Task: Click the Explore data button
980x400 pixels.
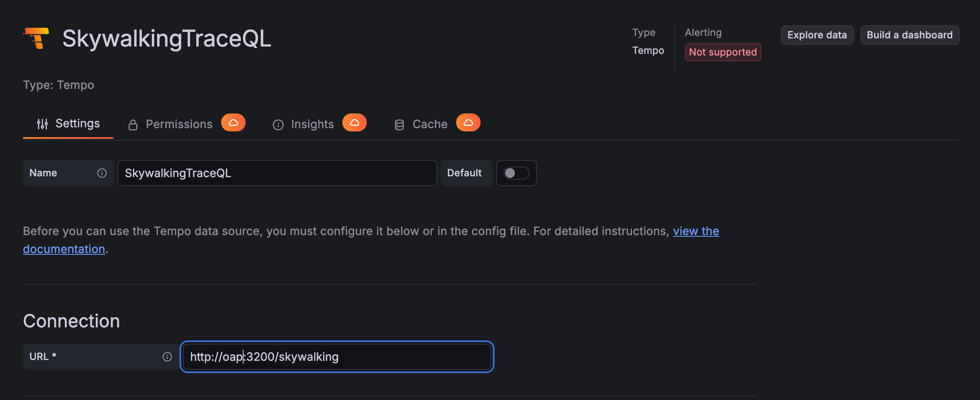Action: pos(817,35)
